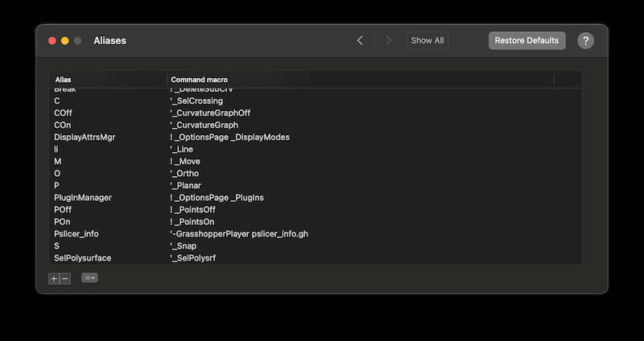Select the Pslicer_info alias
Viewport: 644px width, 341px height.
(76, 234)
